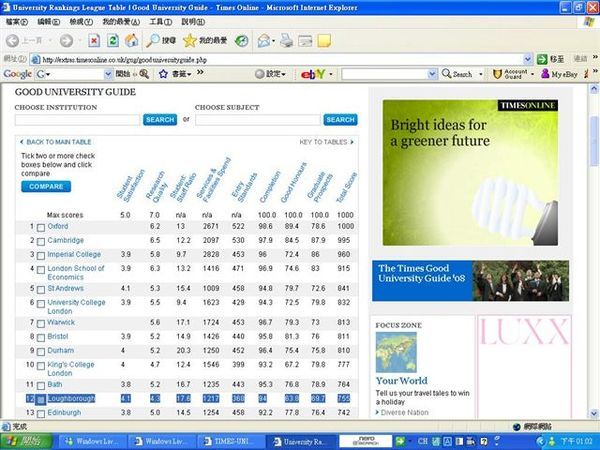
Task: Stop page loading with the red X icon
Action: click(x=94, y=41)
